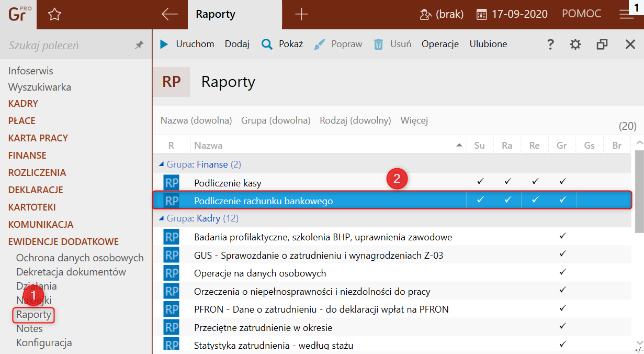Open the hamburger menu icon
The height and width of the screenshot is (354, 644).
click(x=626, y=15)
